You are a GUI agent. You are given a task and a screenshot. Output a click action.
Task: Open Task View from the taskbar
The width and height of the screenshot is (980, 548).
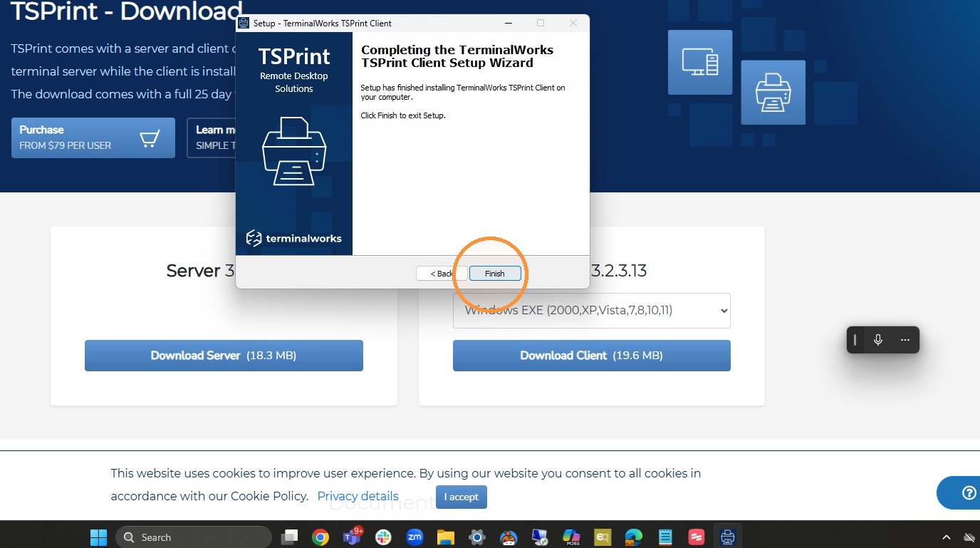(289, 537)
